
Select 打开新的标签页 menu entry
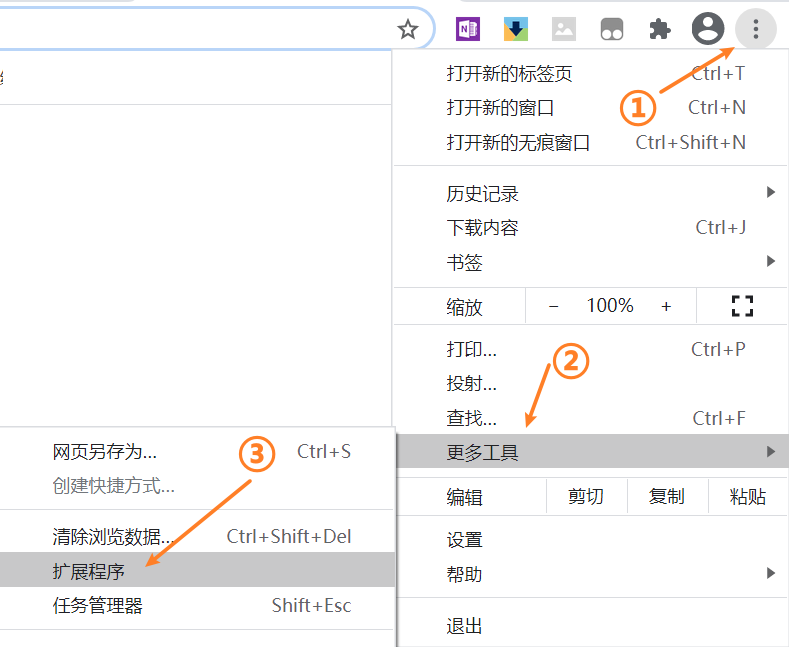tap(591, 74)
